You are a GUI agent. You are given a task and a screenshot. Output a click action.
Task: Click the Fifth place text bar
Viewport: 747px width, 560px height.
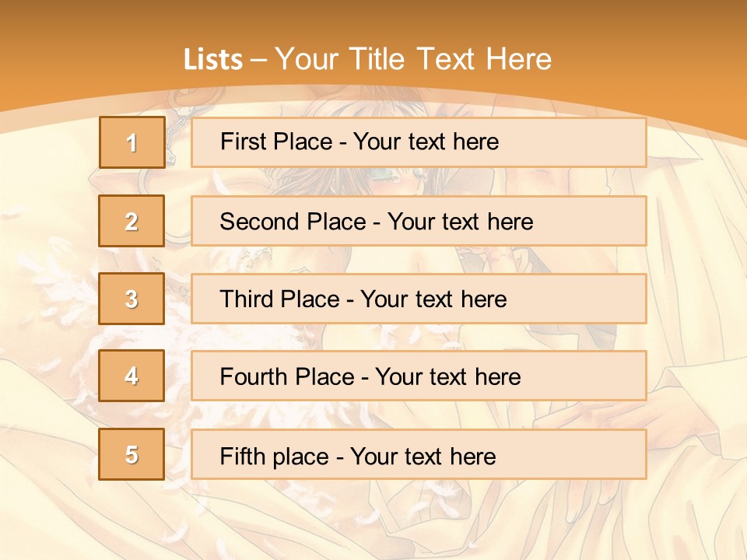[419, 454]
